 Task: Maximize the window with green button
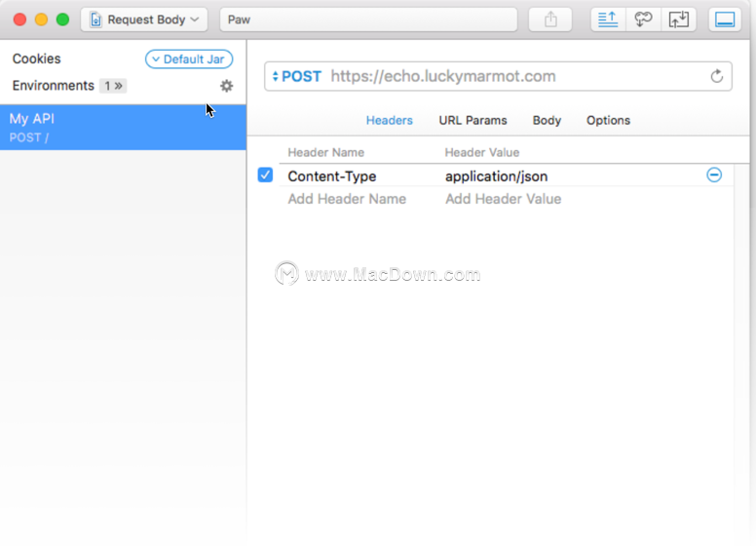62,19
